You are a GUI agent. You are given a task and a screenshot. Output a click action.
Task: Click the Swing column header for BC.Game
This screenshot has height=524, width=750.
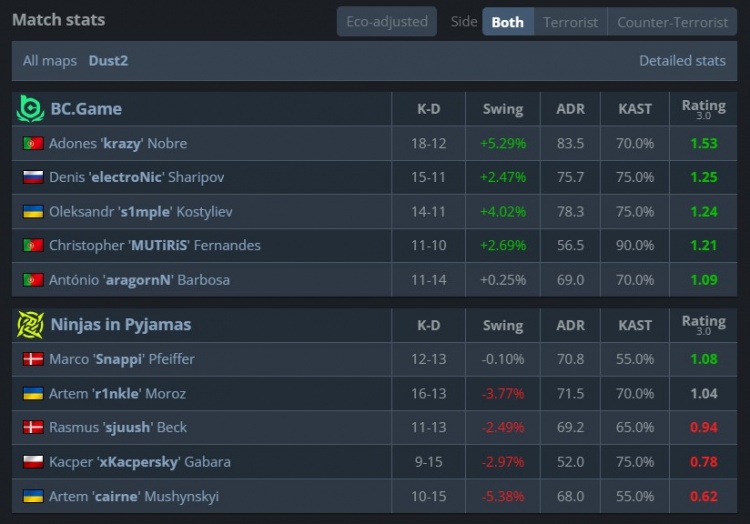502,108
